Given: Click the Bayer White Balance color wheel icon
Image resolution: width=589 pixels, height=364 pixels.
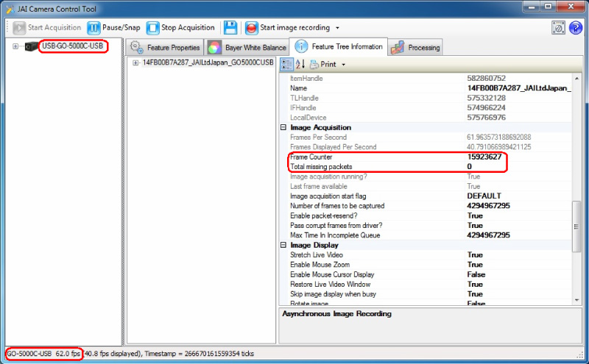Looking at the screenshot, I should coord(214,48).
